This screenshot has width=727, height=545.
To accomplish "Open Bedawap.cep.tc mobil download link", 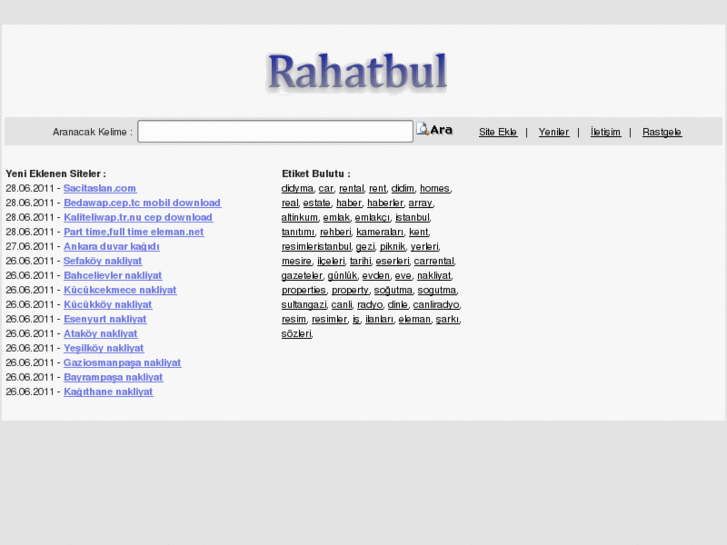I will coord(142,203).
